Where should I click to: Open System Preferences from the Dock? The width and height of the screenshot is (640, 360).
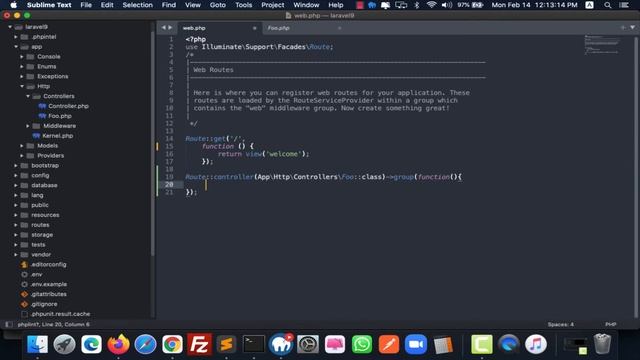[308, 344]
